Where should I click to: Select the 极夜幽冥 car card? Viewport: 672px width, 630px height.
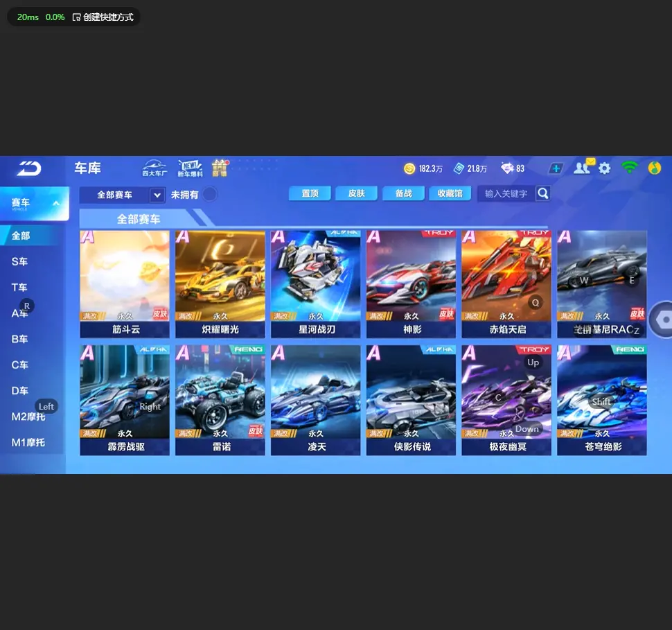pos(506,400)
